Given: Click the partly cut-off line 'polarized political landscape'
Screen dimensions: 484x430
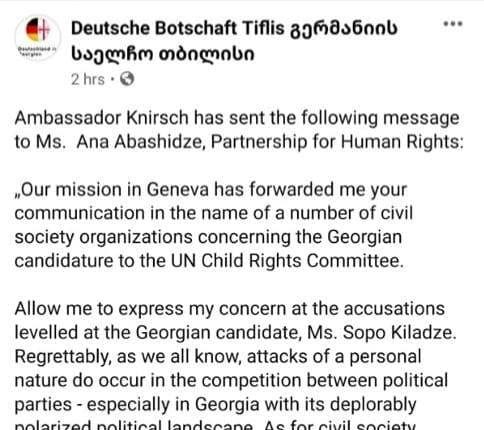Looking at the screenshot, I should click(134, 425).
